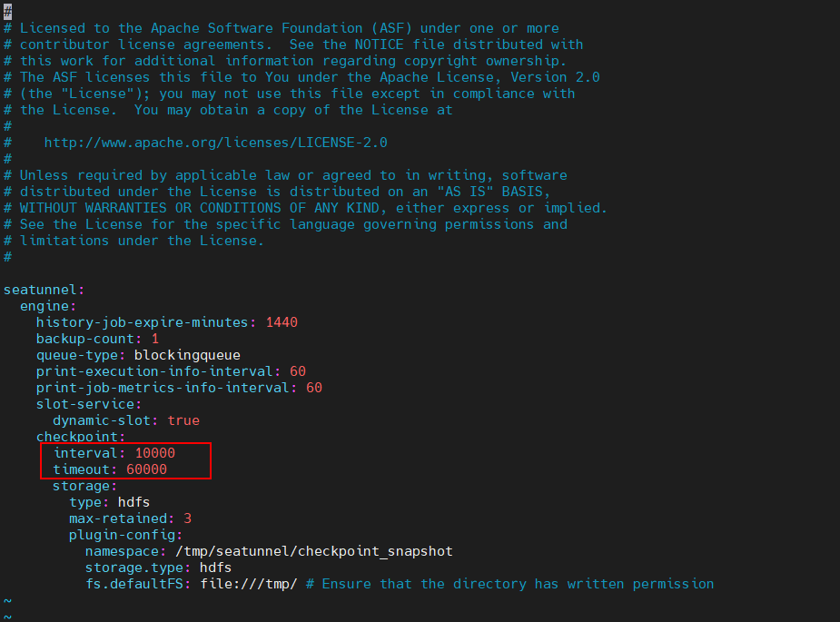Click the max-retained value 3
Image resolution: width=840 pixels, height=622 pixels.
(187, 518)
